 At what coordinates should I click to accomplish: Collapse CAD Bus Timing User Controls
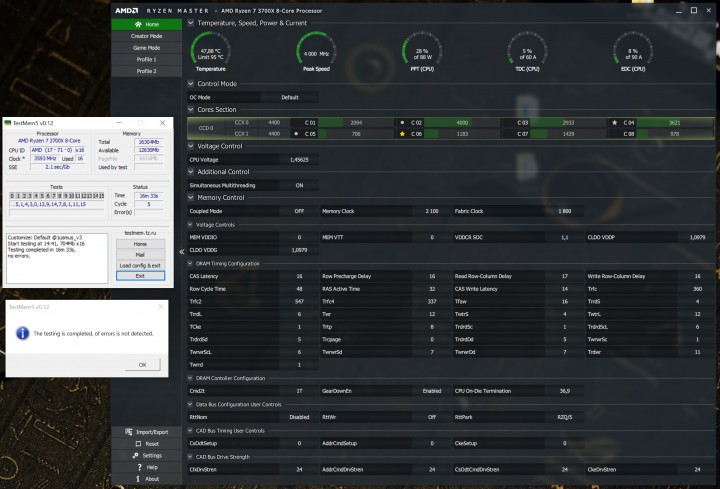pos(190,431)
